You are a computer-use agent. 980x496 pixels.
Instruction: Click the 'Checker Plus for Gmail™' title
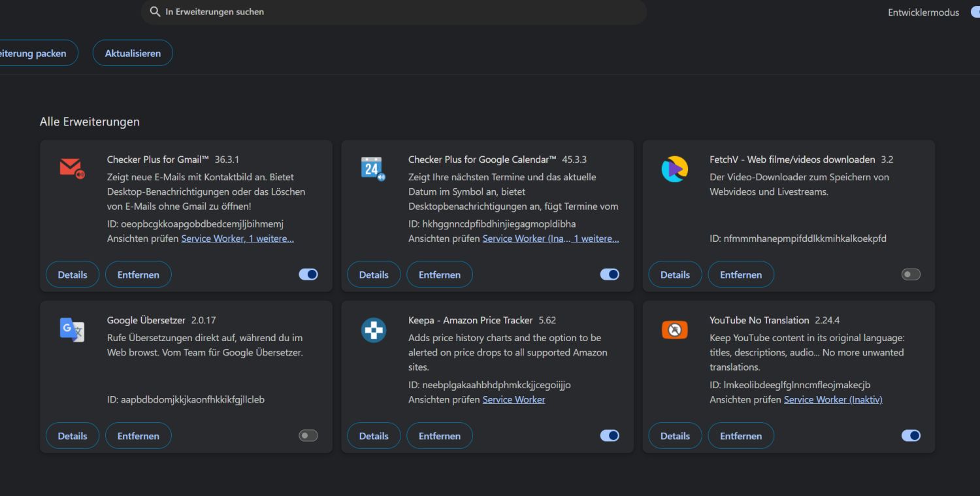pyautogui.click(x=158, y=159)
